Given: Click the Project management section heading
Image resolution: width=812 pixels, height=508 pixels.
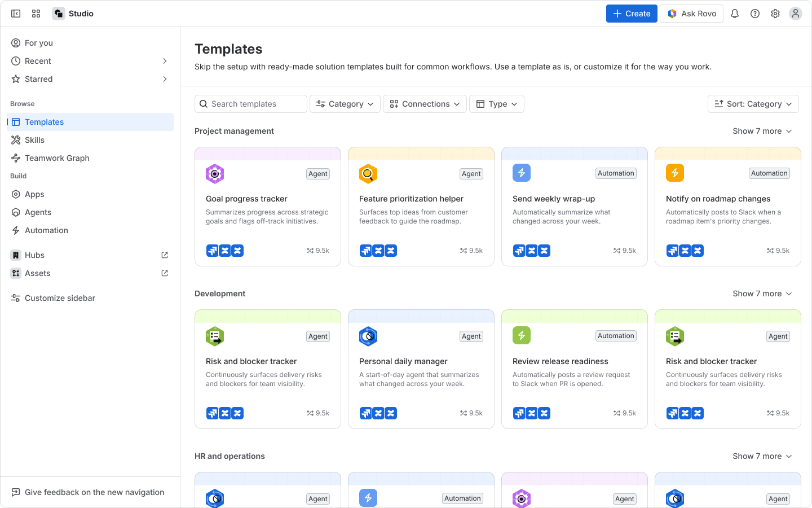Looking at the screenshot, I should point(234,131).
